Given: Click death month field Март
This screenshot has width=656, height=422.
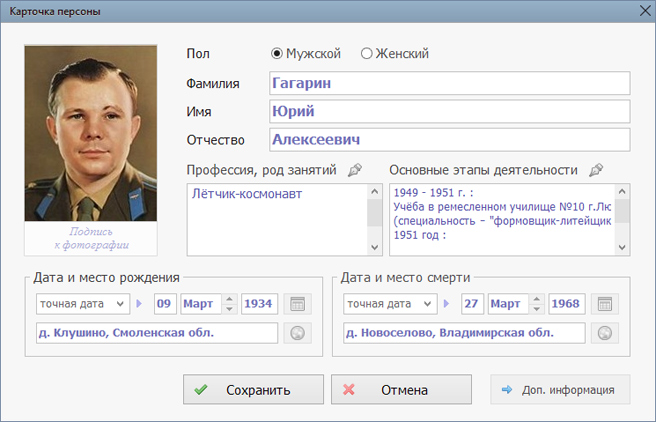Looking at the screenshot, I should [x=508, y=304].
